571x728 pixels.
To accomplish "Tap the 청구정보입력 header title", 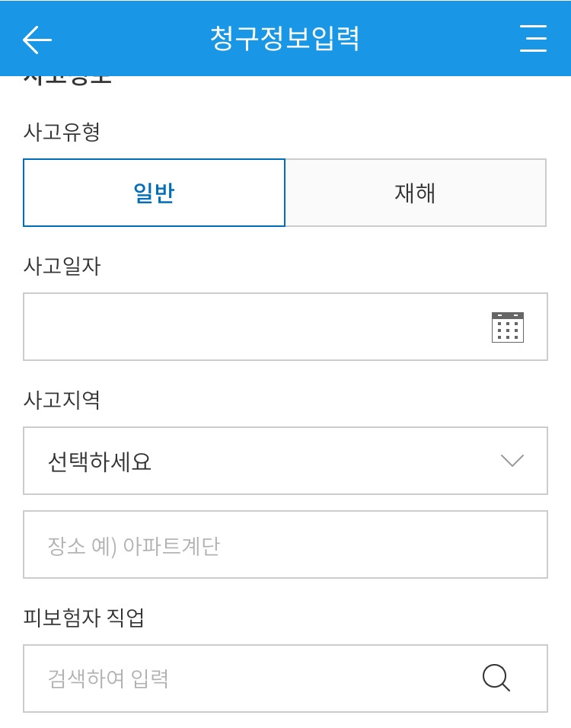I will pos(285,38).
